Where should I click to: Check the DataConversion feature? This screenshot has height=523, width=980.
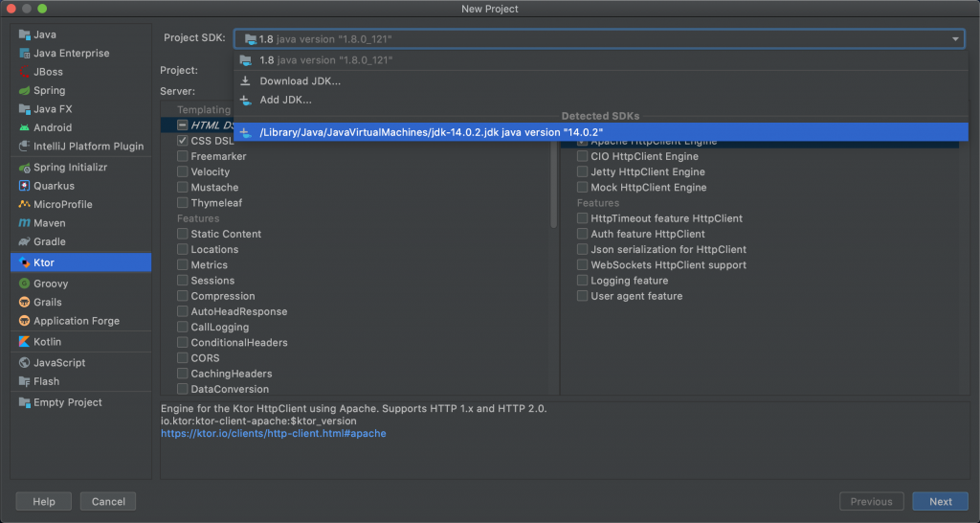click(x=183, y=389)
